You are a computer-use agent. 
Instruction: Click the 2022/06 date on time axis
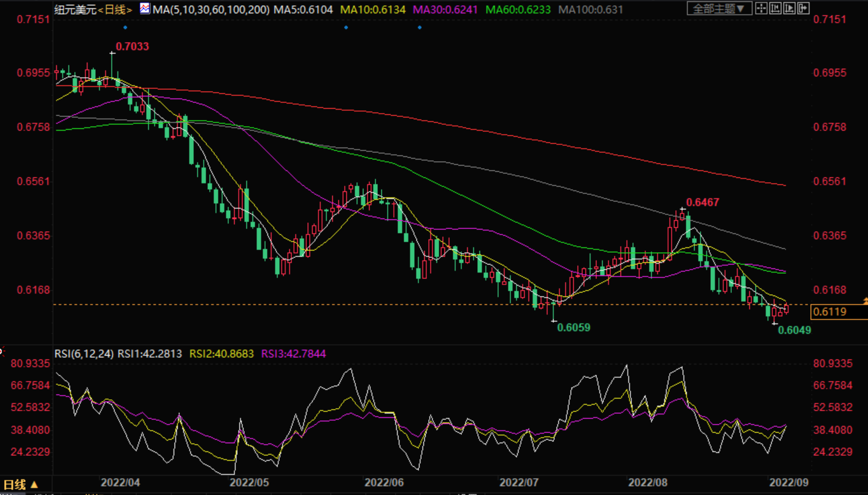point(384,483)
